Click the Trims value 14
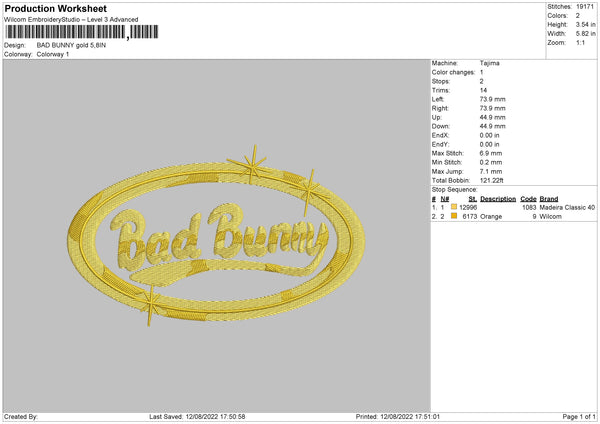 pyautogui.click(x=483, y=90)
